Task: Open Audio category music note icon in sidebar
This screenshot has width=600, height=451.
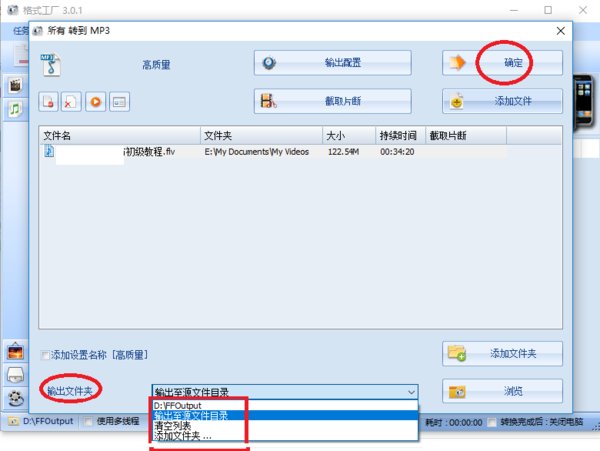Action: pyautogui.click(x=15, y=109)
